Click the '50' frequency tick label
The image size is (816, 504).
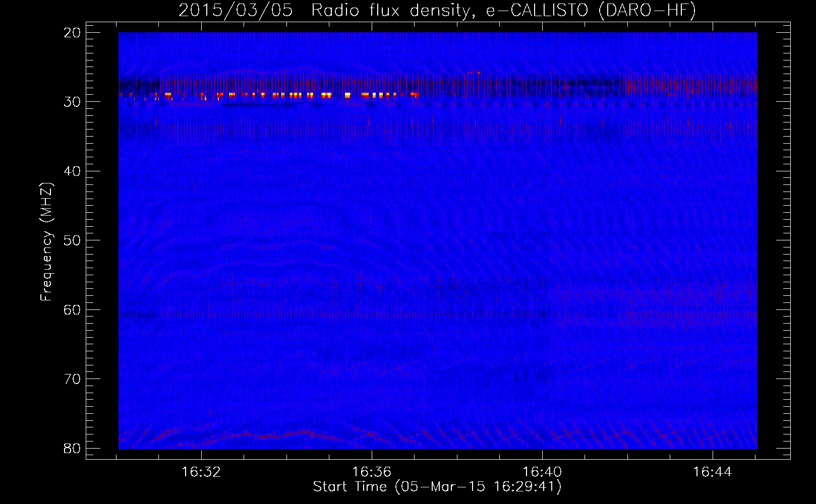pos(73,240)
